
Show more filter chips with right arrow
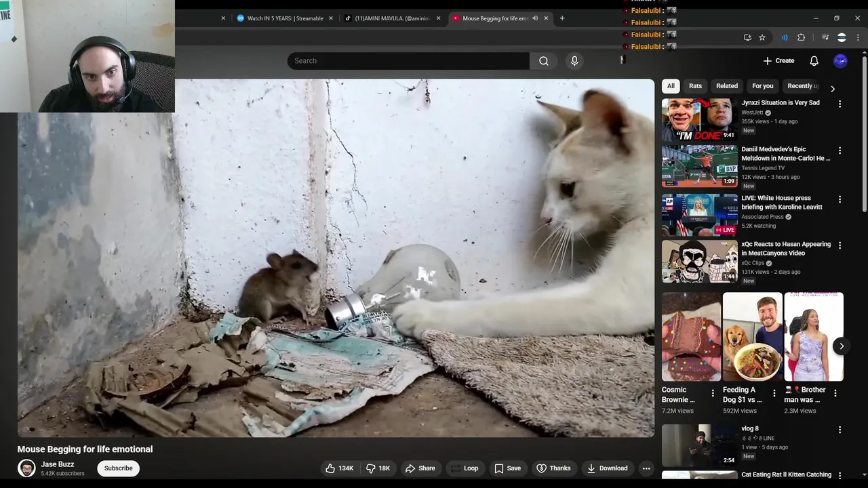click(x=833, y=89)
